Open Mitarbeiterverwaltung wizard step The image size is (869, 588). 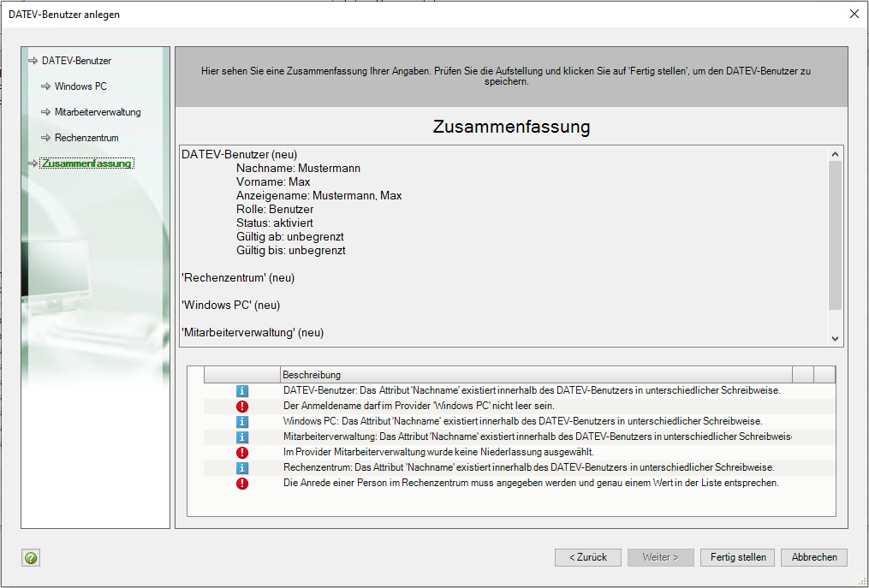[98, 112]
